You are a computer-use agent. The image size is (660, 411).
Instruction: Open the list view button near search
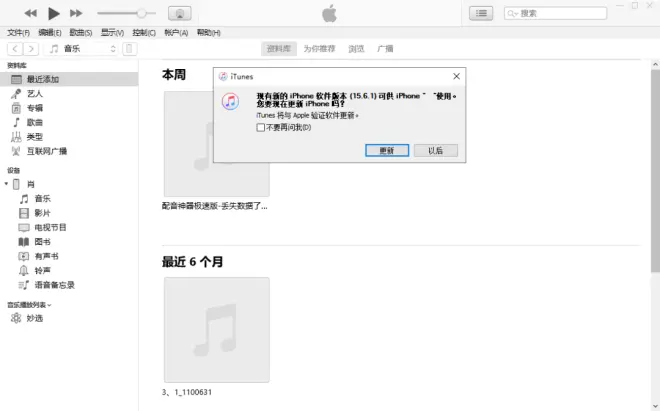coord(481,13)
